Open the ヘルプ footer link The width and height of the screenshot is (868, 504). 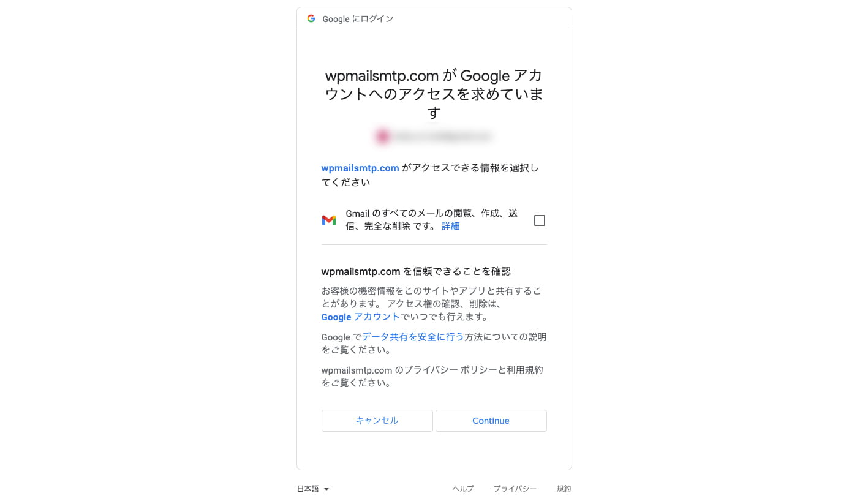[x=463, y=489]
